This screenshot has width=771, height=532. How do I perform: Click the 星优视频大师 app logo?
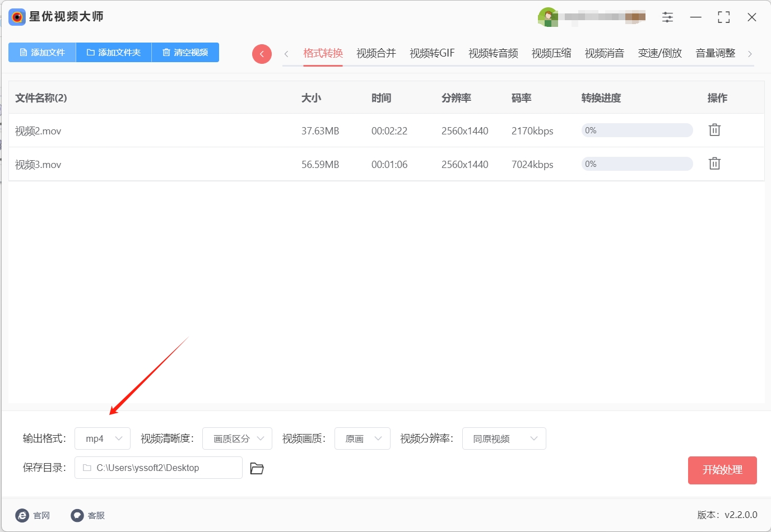(17, 17)
